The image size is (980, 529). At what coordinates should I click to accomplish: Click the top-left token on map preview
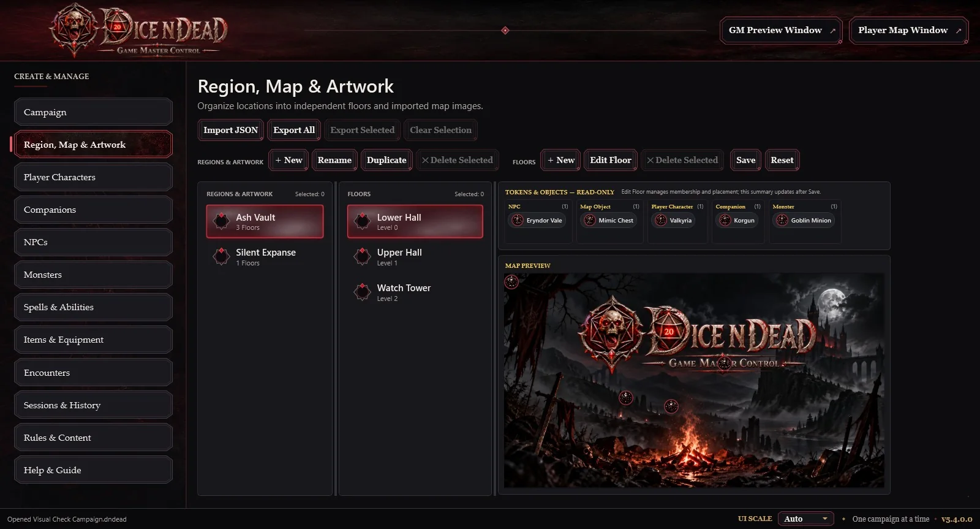511,281
